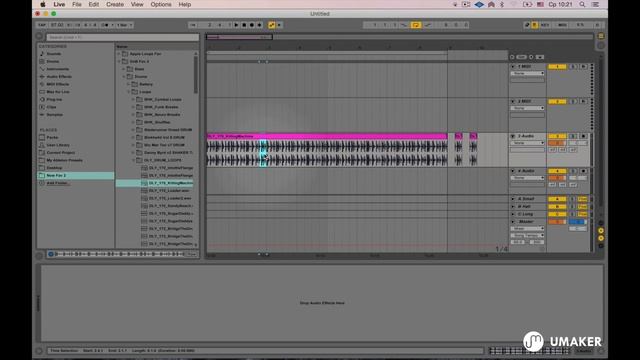
Task: Select the Plug-ins category
Action: [54, 99]
